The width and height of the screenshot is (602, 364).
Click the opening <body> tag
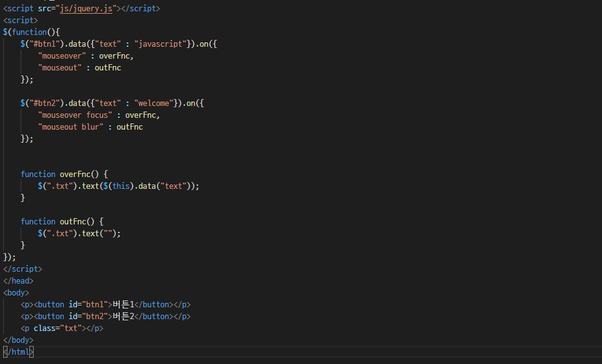coord(16,293)
